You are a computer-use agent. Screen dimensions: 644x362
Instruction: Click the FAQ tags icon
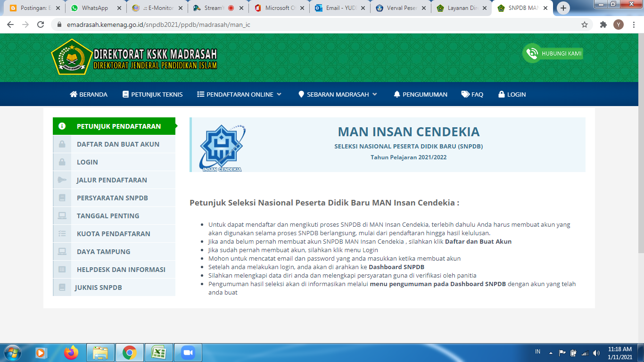(x=465, y=94)
